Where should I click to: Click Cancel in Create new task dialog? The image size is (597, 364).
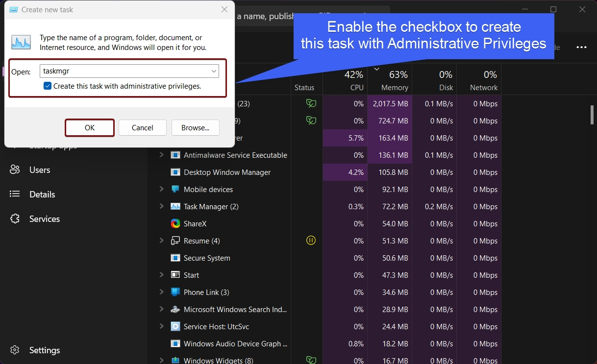(x=143, y=128)
